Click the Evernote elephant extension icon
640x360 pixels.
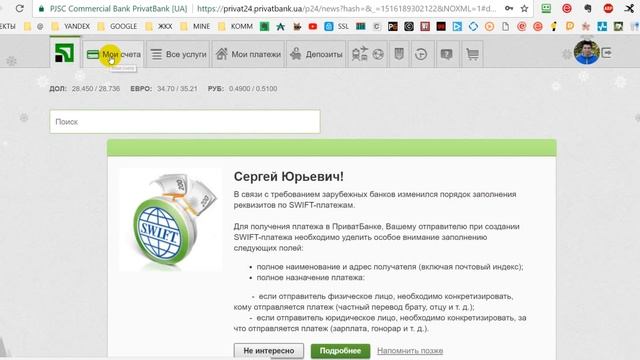[588, 9]
